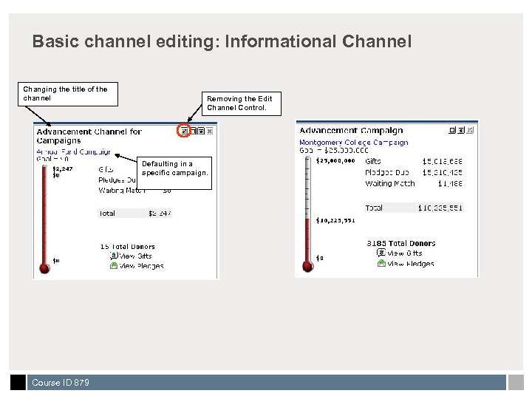Follow the View Pledges link under 3185 Total Donors
The image size is (532, 399).
click(411, 264)
